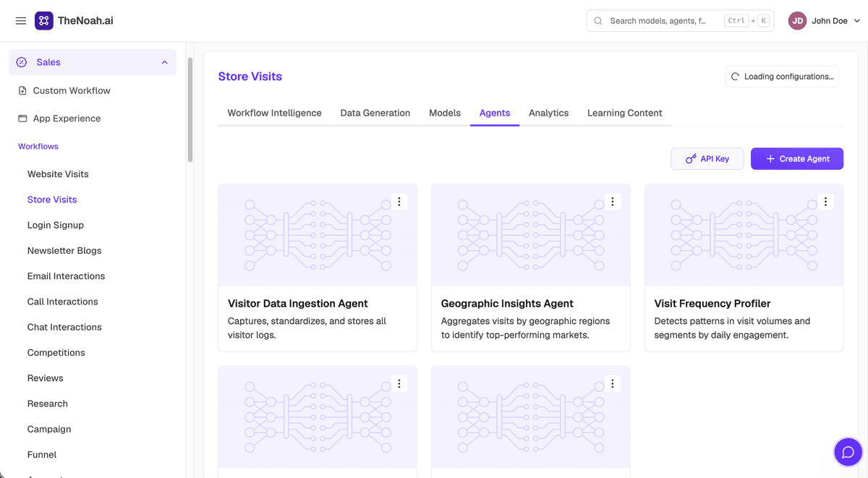This screenshot has height=478, width=868.
Task: Click the key icon in API Key button
Action: 691,158
